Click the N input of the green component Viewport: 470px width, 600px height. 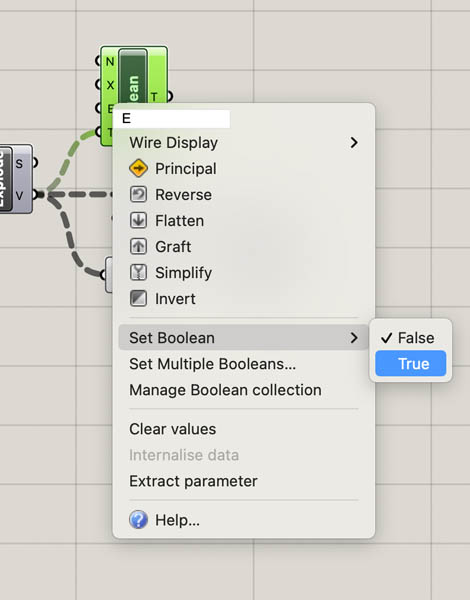[x=99, y=60]
